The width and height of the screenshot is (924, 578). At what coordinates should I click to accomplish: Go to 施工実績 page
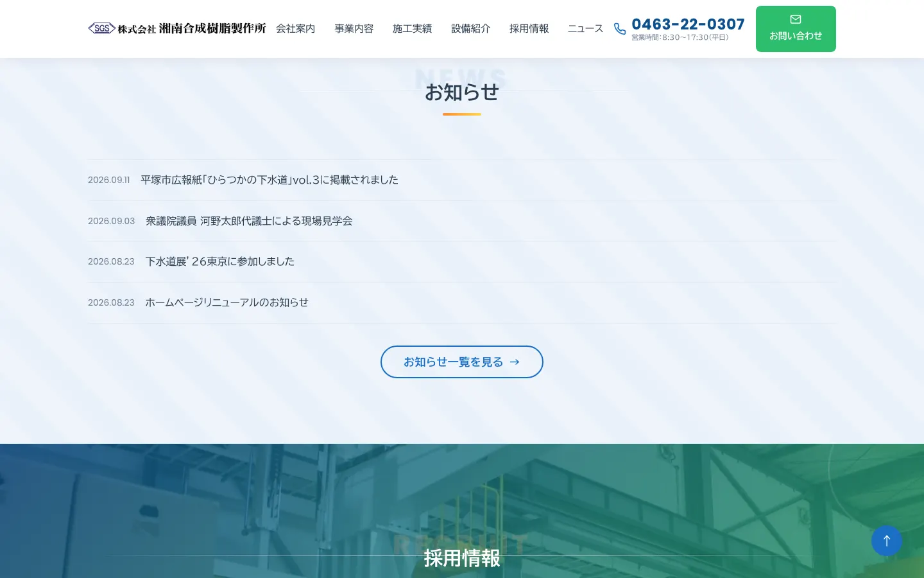[413, 29]
